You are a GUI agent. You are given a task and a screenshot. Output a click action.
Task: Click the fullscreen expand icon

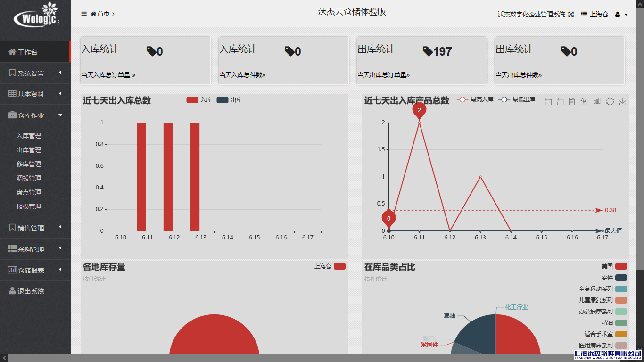[571, 14]
